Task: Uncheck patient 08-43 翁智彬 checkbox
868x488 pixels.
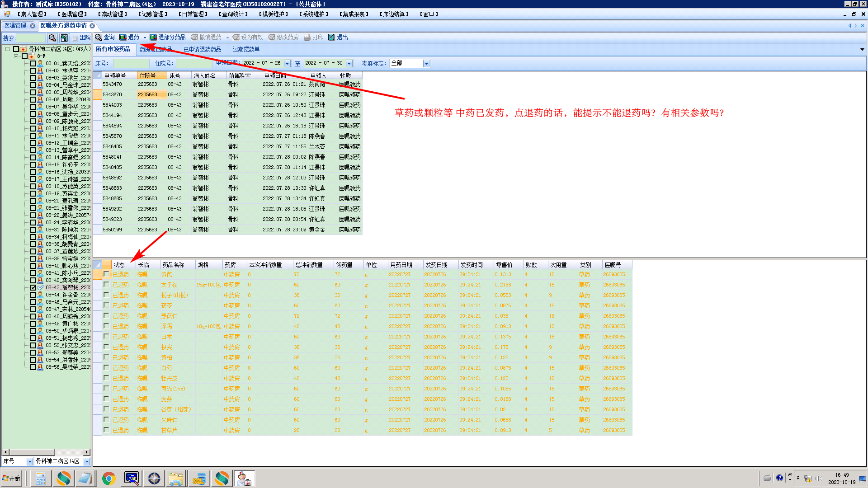Action: tap(33, 287)
